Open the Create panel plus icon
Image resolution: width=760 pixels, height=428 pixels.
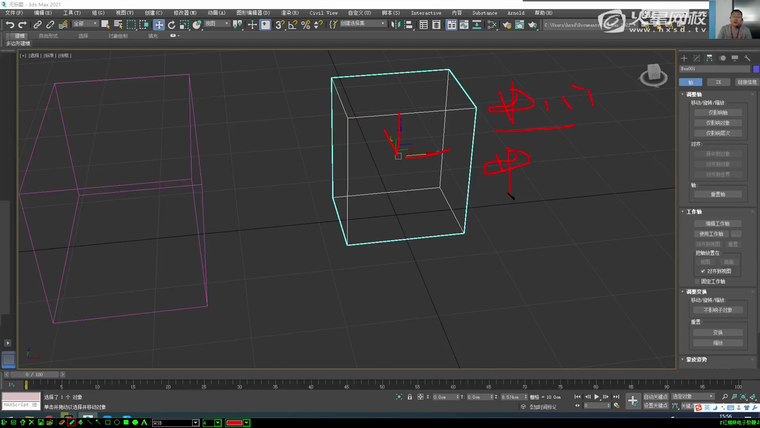click(x=685, y=58)
